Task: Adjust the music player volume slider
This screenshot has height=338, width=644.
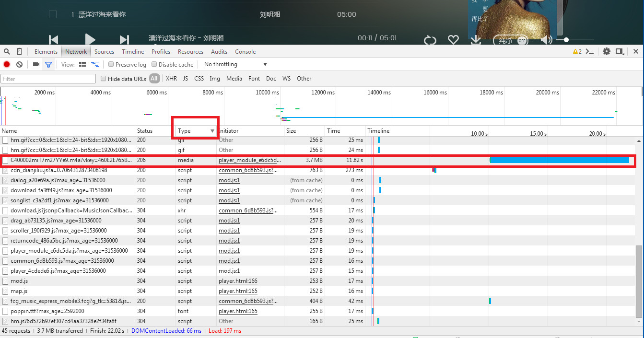Action: pyautogui.click(x=566, y=40)
